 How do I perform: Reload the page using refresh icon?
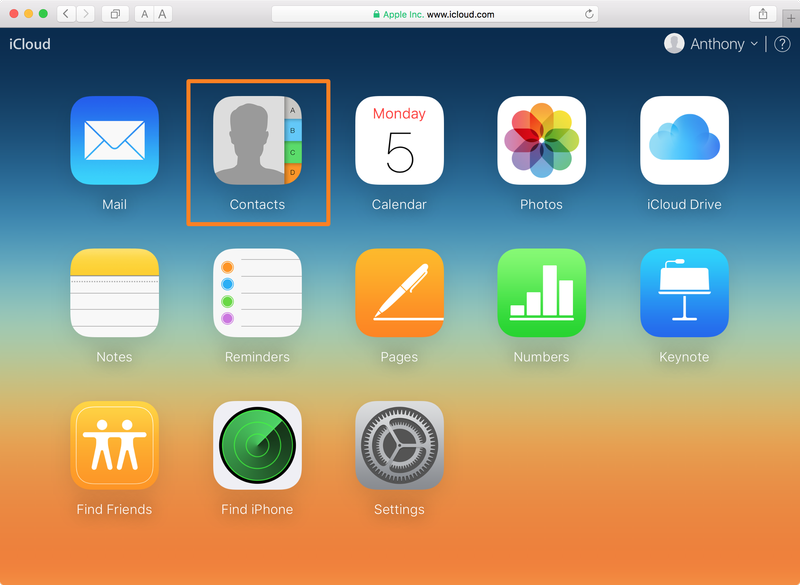(x=589, y=14)
